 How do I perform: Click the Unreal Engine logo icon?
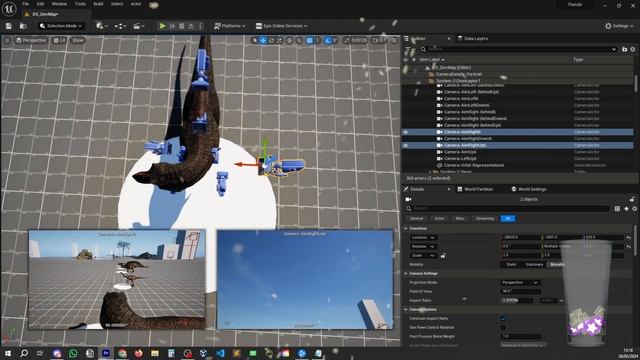coord(9,8)
